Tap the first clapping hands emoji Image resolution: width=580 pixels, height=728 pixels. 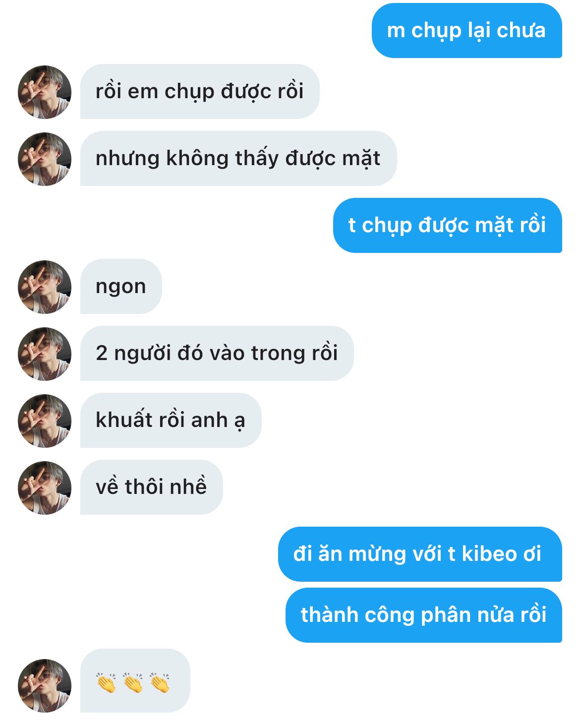pos(106,683)
